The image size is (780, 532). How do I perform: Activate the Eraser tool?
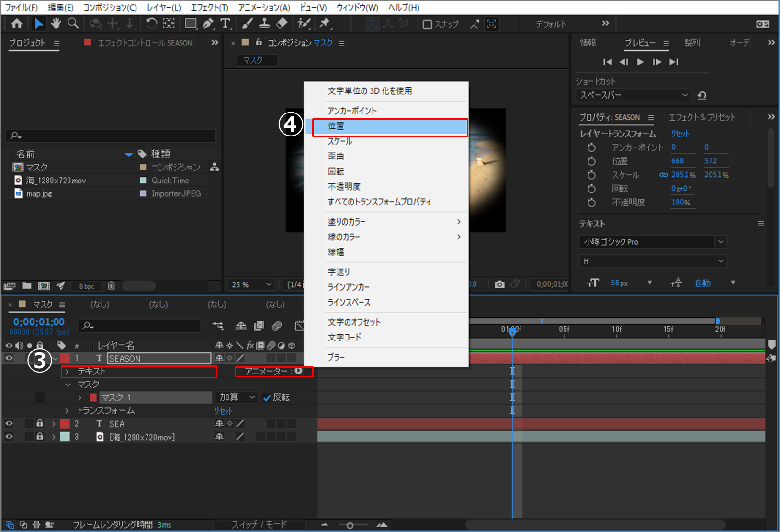282,23
